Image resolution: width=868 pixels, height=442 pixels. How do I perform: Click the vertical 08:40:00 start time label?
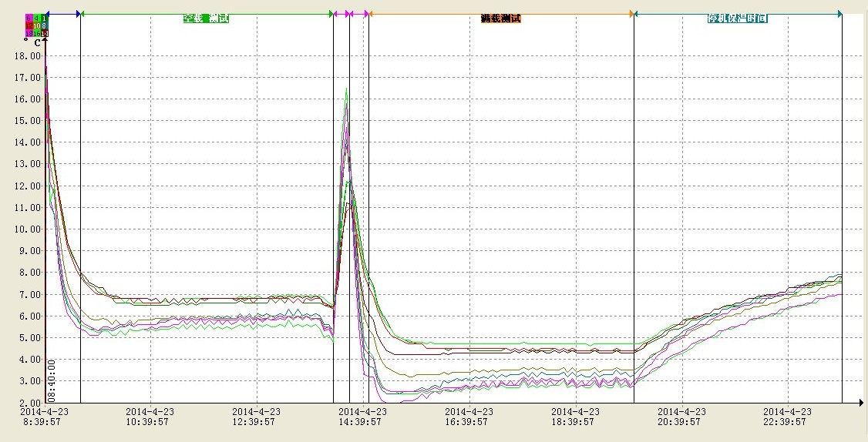[x=51, y=380]
